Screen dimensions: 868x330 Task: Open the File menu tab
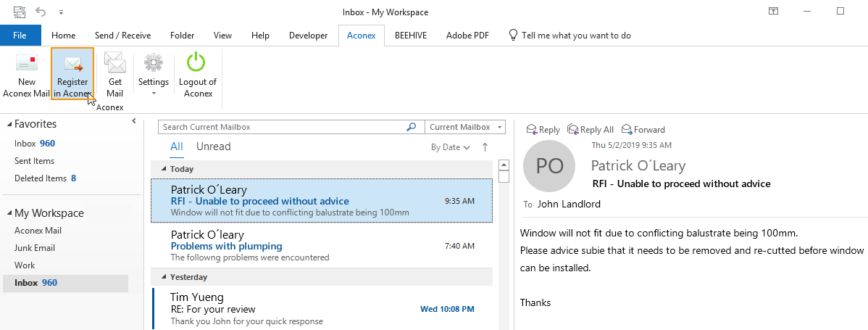20,36
